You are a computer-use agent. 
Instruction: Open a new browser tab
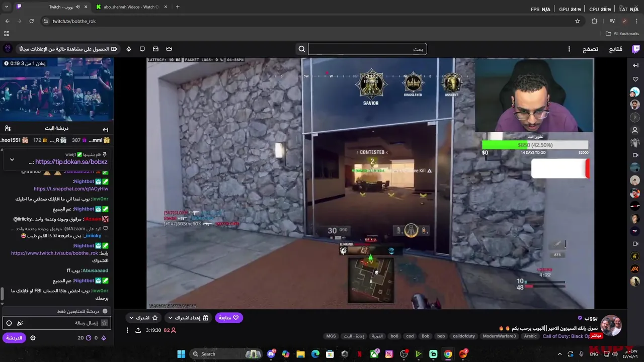point(178,7)
